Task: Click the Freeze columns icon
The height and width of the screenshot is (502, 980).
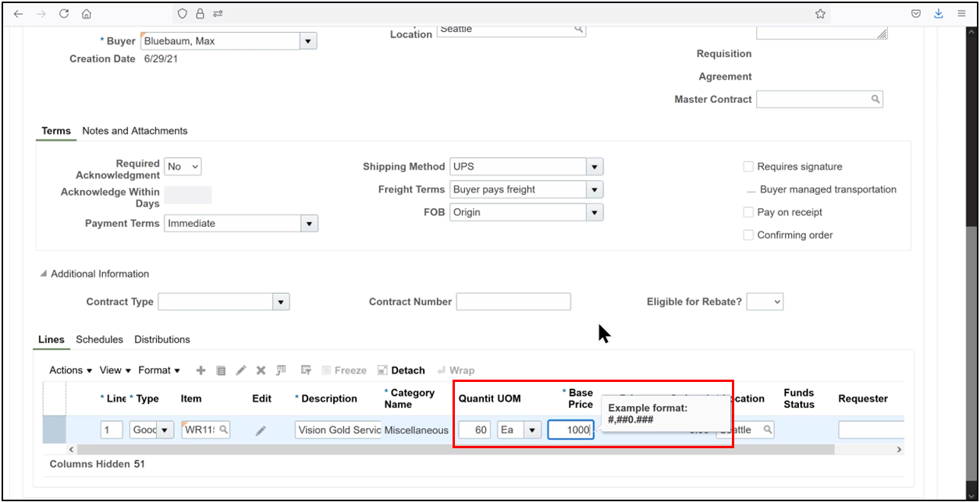Action: coord(343,370)
